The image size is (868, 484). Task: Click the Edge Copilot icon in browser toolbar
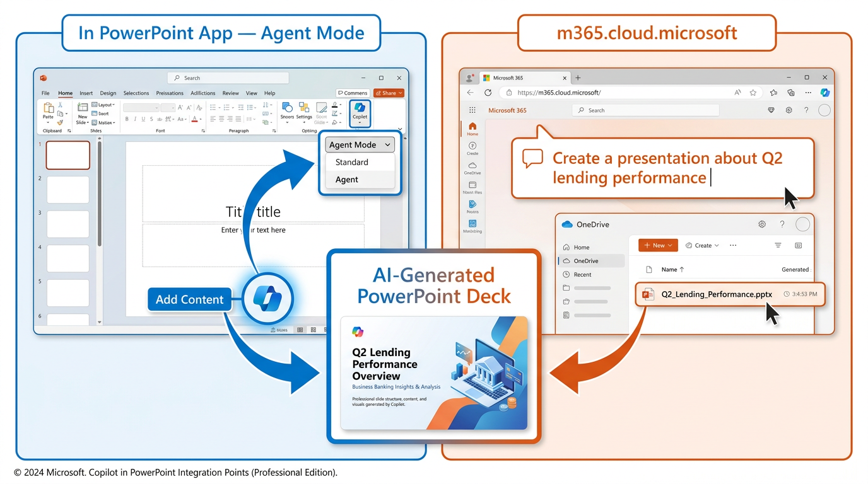point(824,93)
